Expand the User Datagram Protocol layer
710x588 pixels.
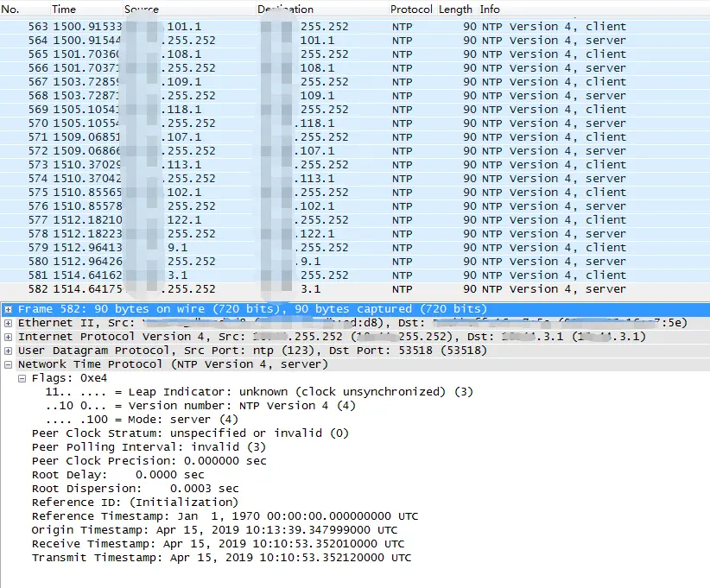pos(7,350)
